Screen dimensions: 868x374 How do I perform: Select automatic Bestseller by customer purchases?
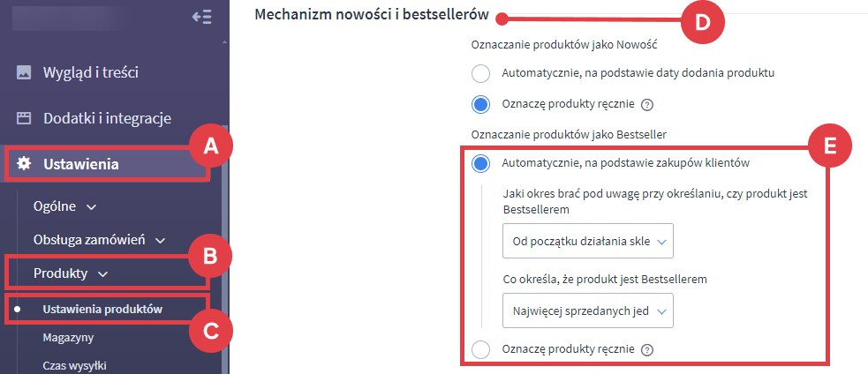(x=480, y=163)
